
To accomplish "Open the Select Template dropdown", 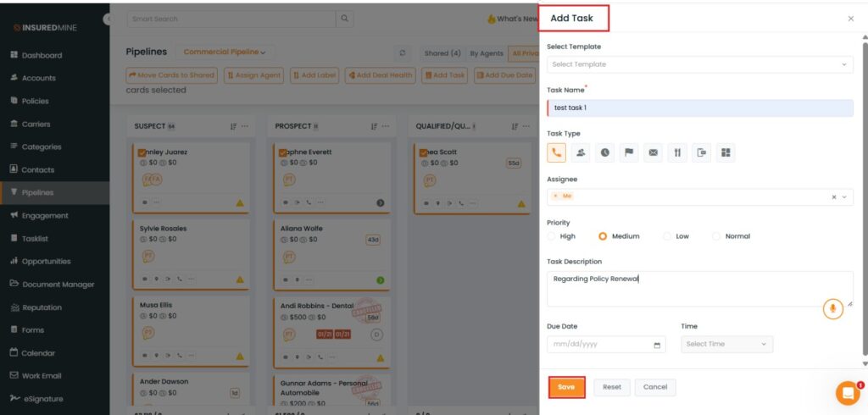I will (699, 64).
